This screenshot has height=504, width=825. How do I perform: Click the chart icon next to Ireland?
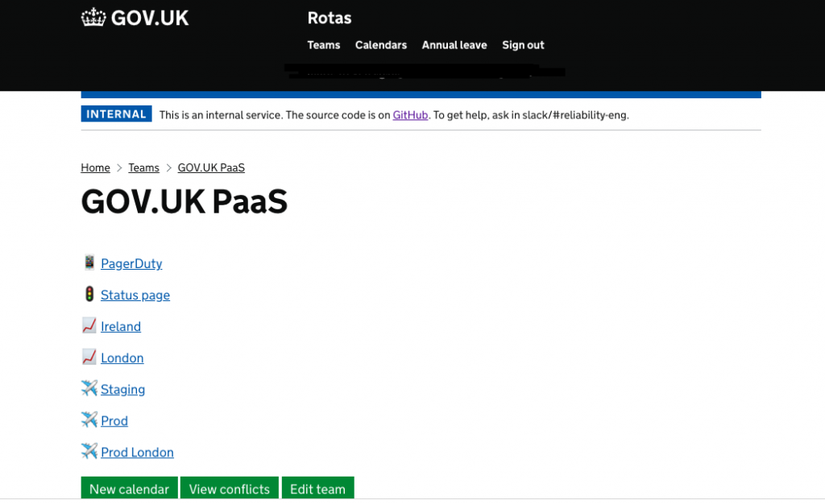pyautogui.click(x=89, y=325)
